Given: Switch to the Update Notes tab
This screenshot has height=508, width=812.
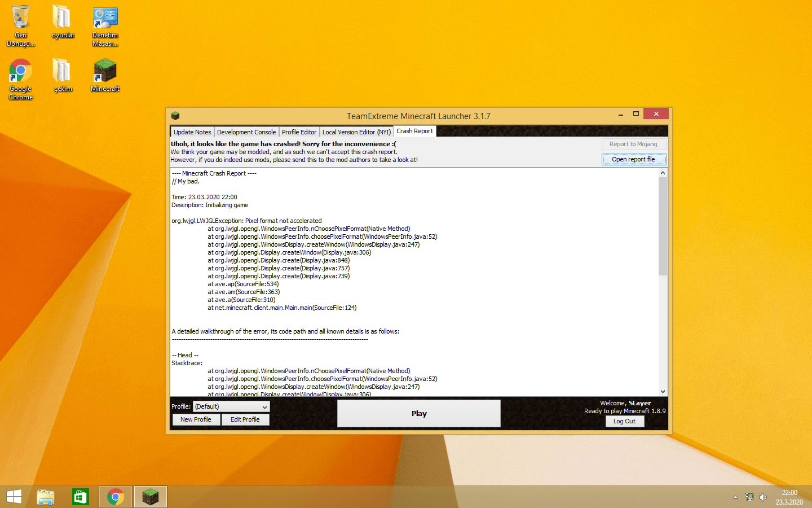Looking at the screenshot, I should coord(192,132).
